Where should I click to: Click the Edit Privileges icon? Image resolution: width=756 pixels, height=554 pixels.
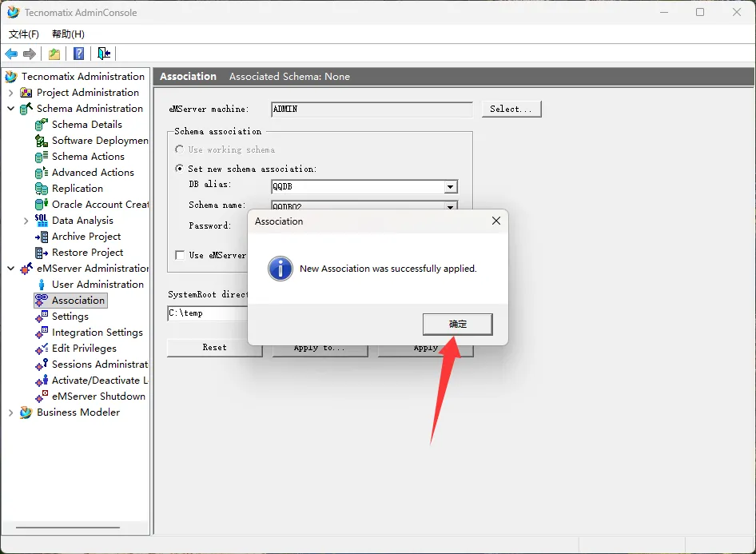click(42, 348)
